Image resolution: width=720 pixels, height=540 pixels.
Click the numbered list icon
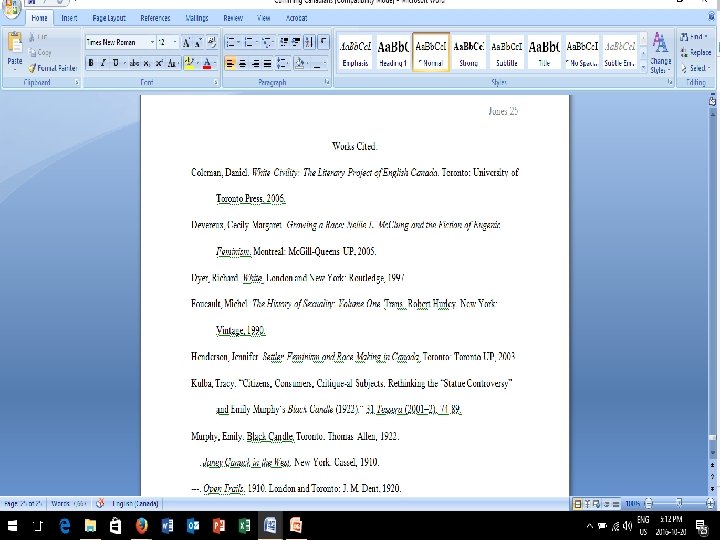coord(249,43)
